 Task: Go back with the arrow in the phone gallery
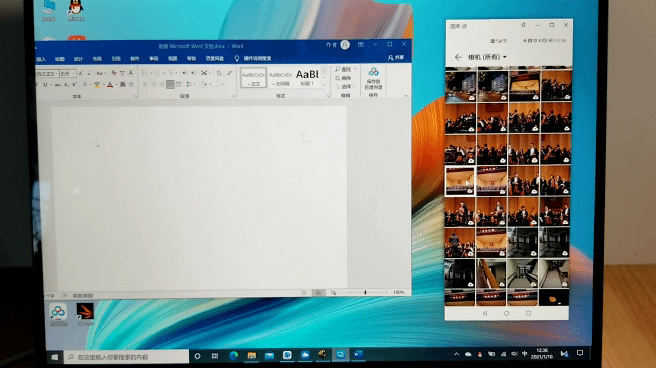pyautogui.click(x=458, y=57)
